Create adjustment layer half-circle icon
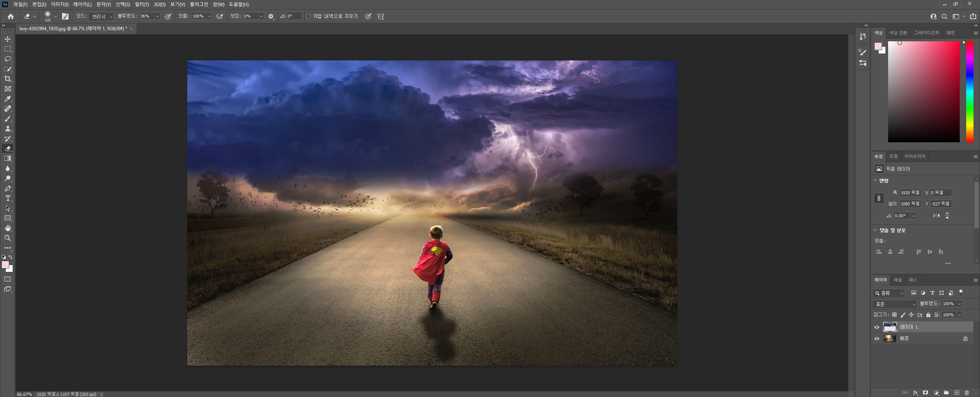 coord(936,393)
